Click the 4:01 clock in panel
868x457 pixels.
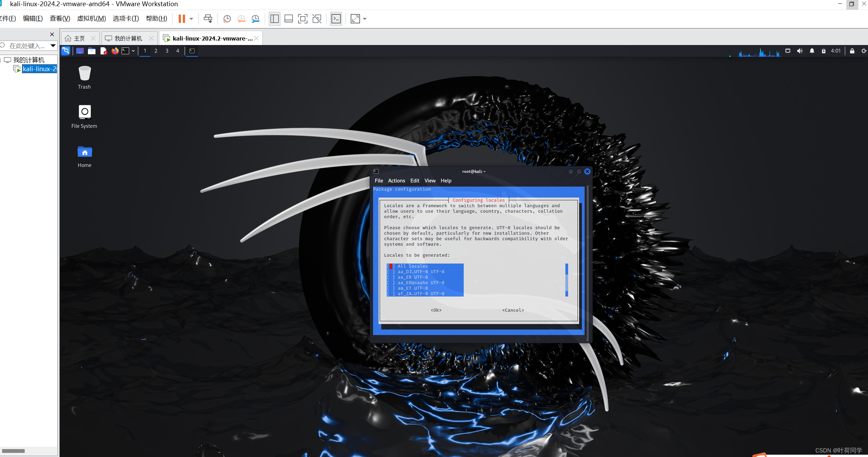pyautogui.click(x=836, y=51)
